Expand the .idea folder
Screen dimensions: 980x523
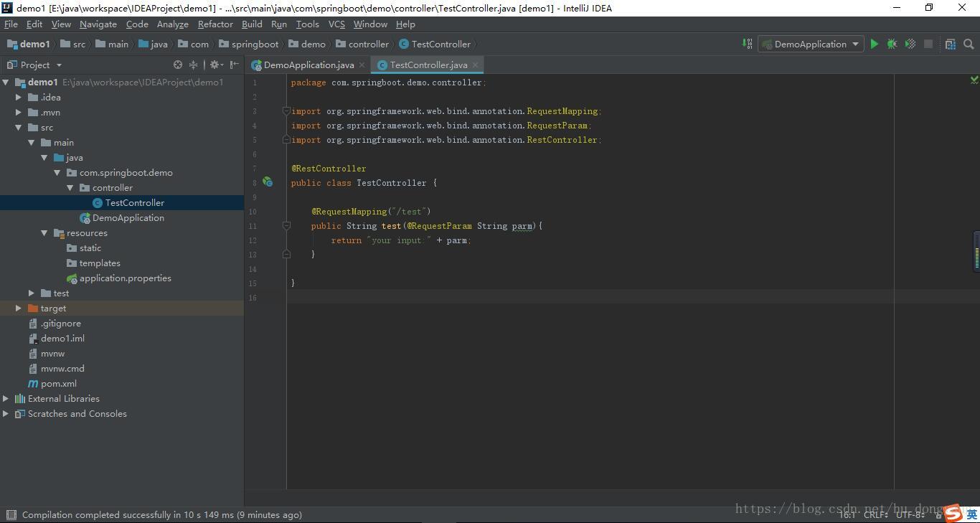coord(19,97)
